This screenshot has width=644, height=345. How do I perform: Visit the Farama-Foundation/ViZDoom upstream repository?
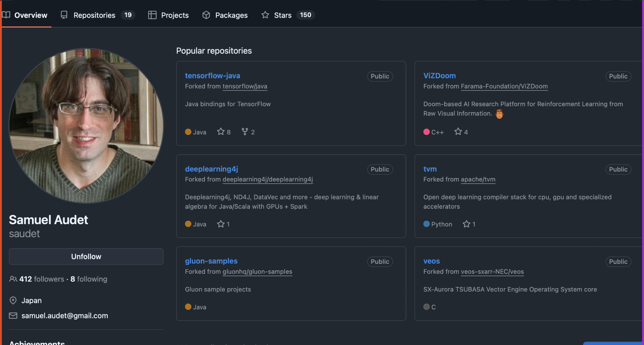click(504, 86)
